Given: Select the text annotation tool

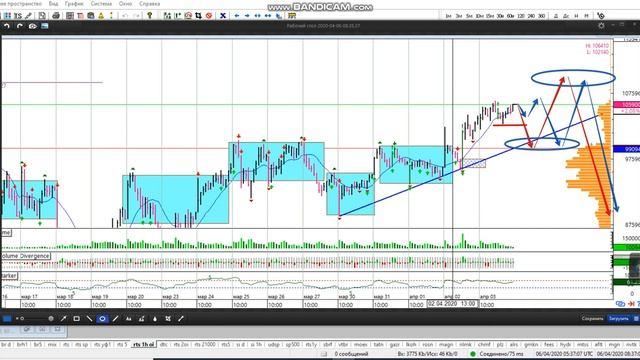Looking at the screenshot, I should 129,318.
